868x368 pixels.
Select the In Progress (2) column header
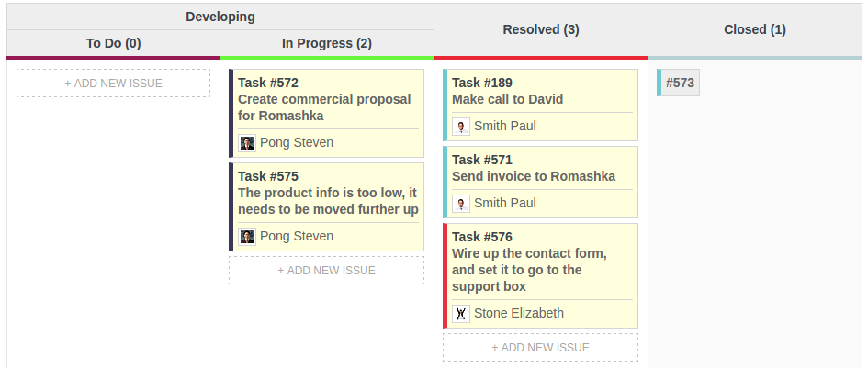click(x=326, y=43)
